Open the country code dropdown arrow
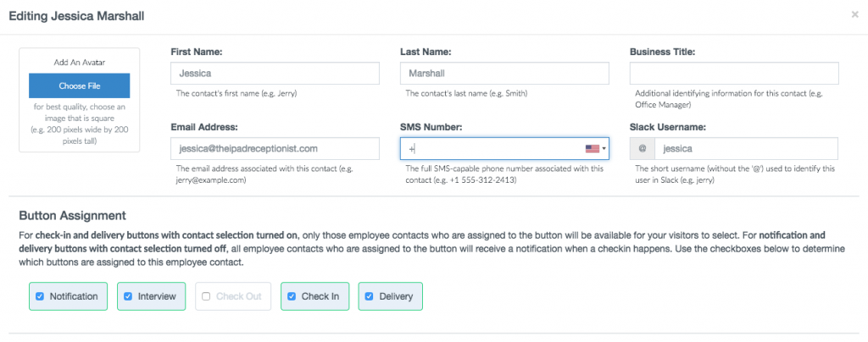This screenshot has width=868, height=342. [x=604, y=149]
